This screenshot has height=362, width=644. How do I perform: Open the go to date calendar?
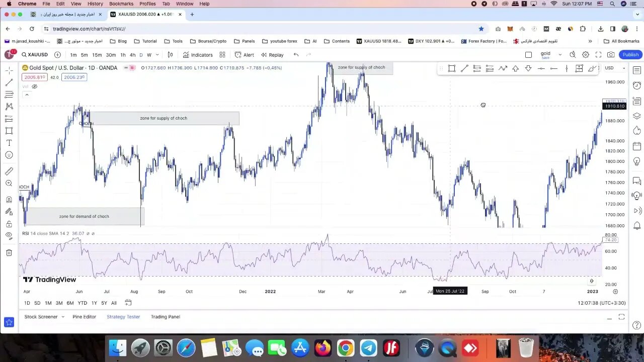pos(128,303)
